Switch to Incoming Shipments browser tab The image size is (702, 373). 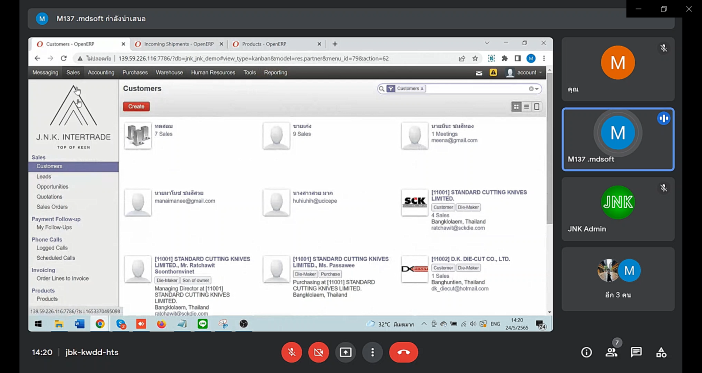click(x=179, y=44)
